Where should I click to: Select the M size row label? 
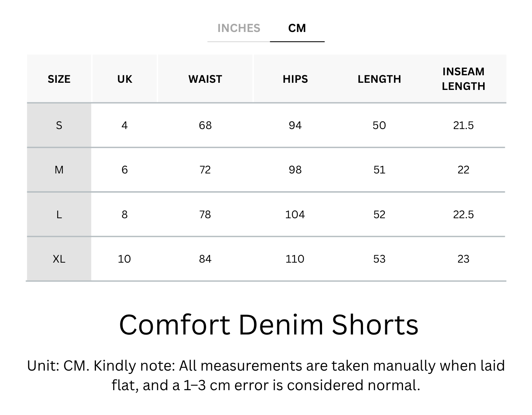(x=59, y=170)
